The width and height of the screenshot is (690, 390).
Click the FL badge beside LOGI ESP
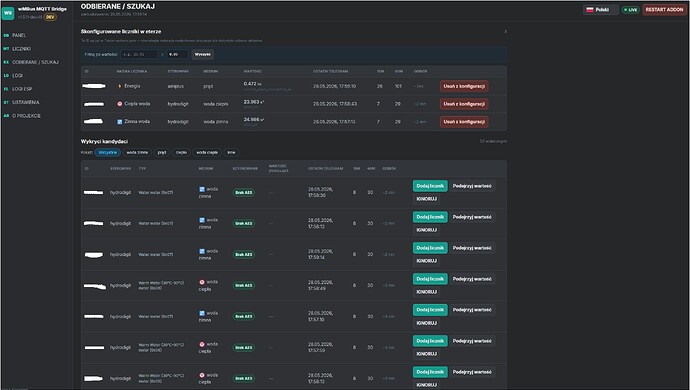tap(6, 89)
